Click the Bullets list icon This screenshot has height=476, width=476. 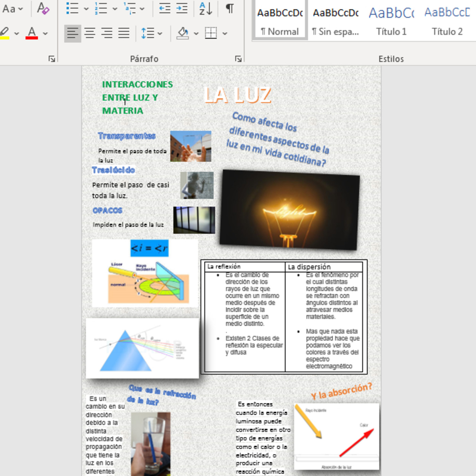72,8
